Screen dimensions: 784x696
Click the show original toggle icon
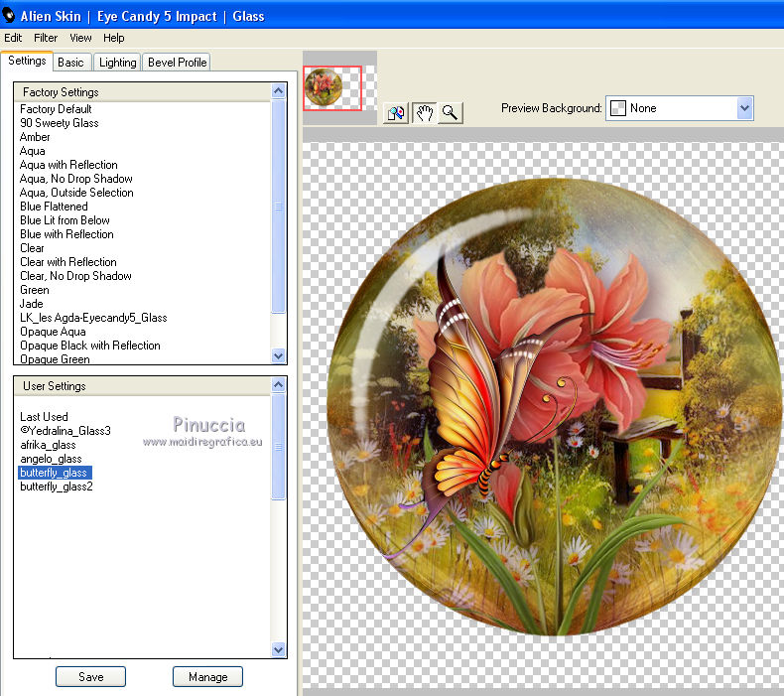click(396, 112)
